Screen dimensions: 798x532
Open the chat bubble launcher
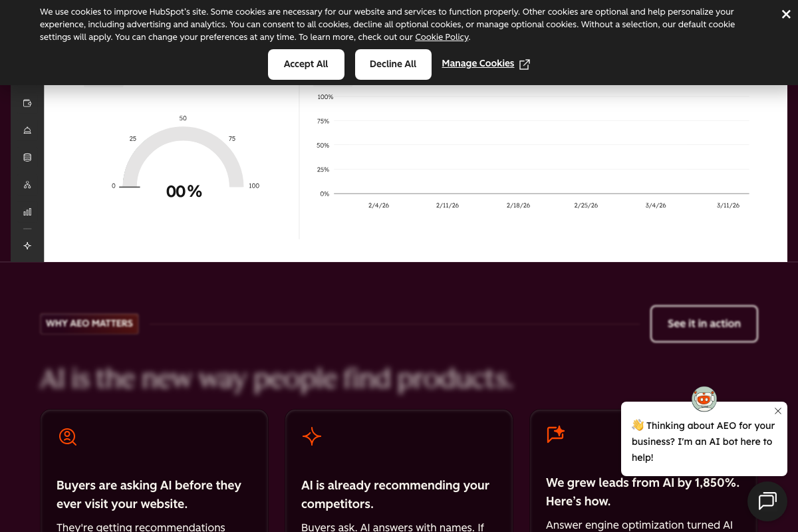(767, 501)
